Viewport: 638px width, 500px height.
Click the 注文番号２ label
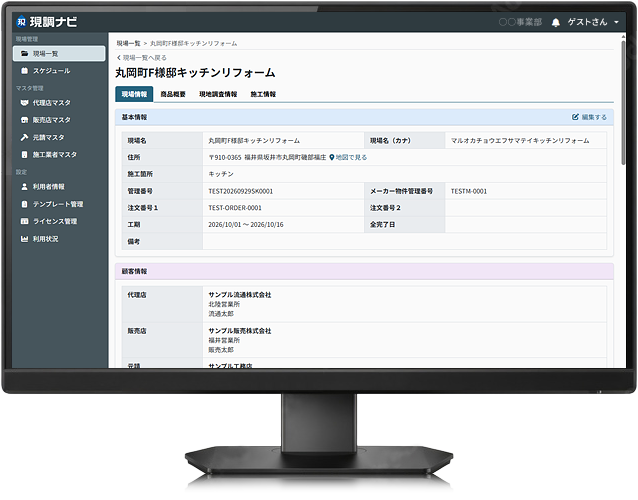pyautogui.click(x=385, y=208)
